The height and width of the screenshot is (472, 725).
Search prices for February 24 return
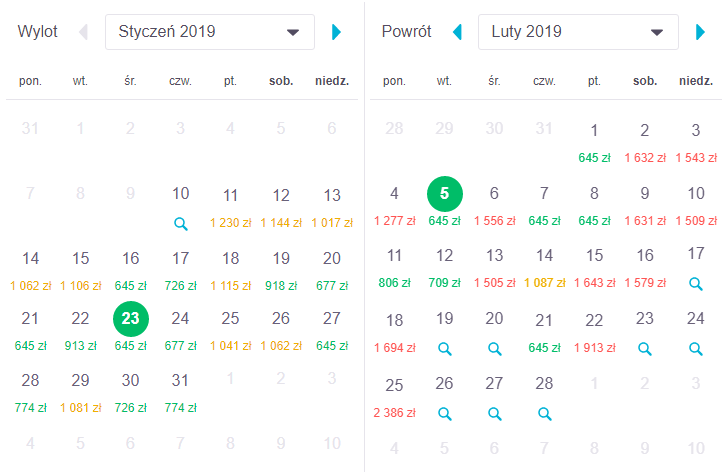[x=695, y=349]
